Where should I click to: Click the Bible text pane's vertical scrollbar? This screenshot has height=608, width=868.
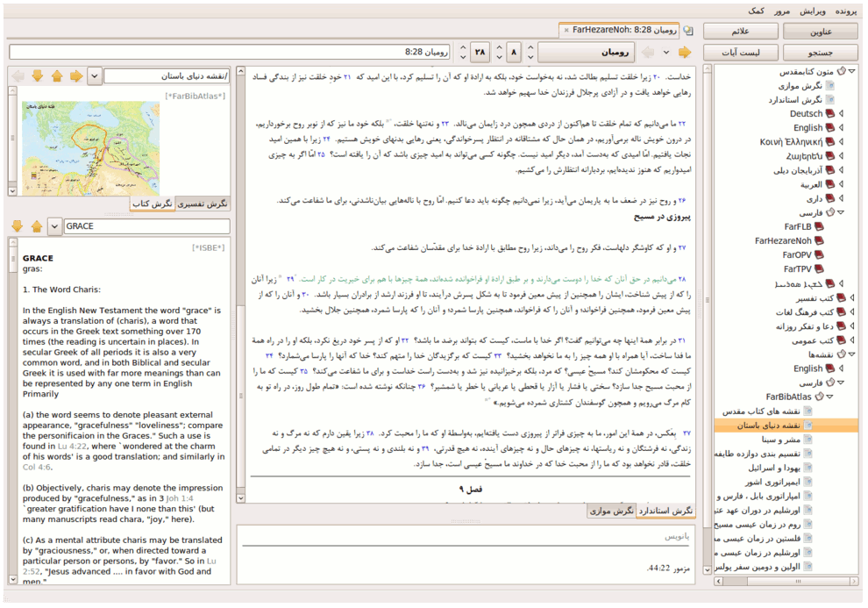point(241,284)
